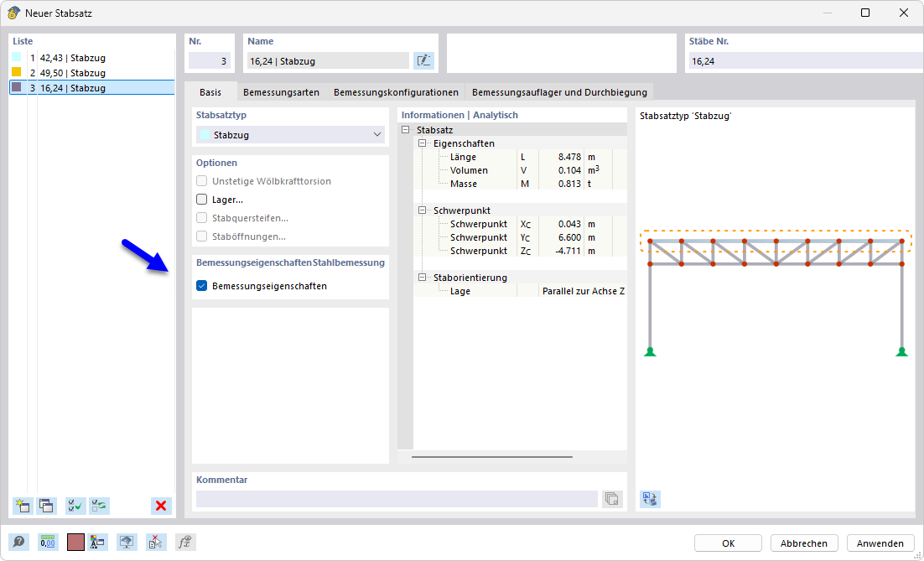Open the Stabsatztyp Stabzug dropdown

pyautogui.click(x=290, y=135)
